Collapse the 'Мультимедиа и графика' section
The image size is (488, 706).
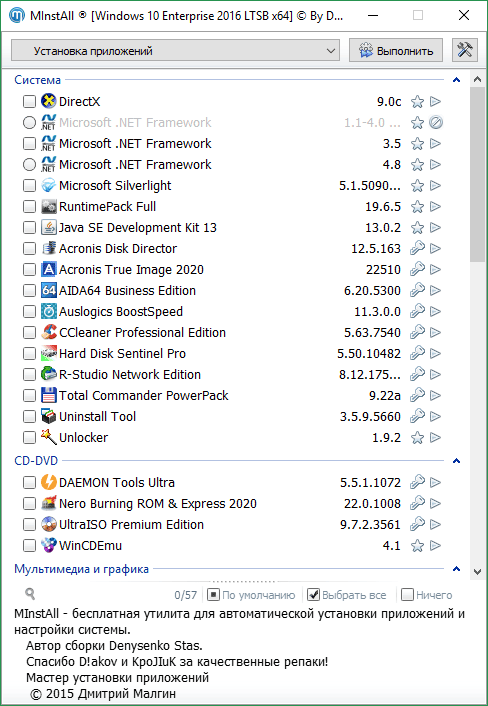click(456, 569)
